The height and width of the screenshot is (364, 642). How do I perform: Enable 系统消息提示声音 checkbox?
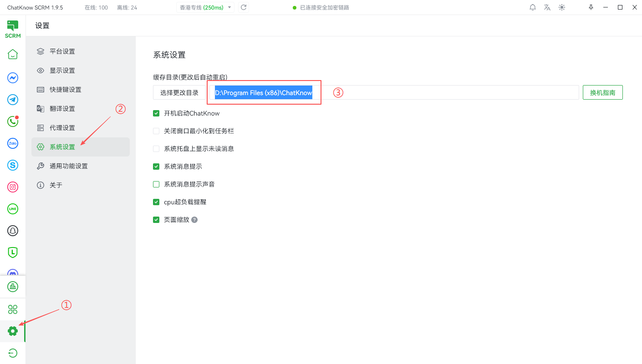click(156, 184)
